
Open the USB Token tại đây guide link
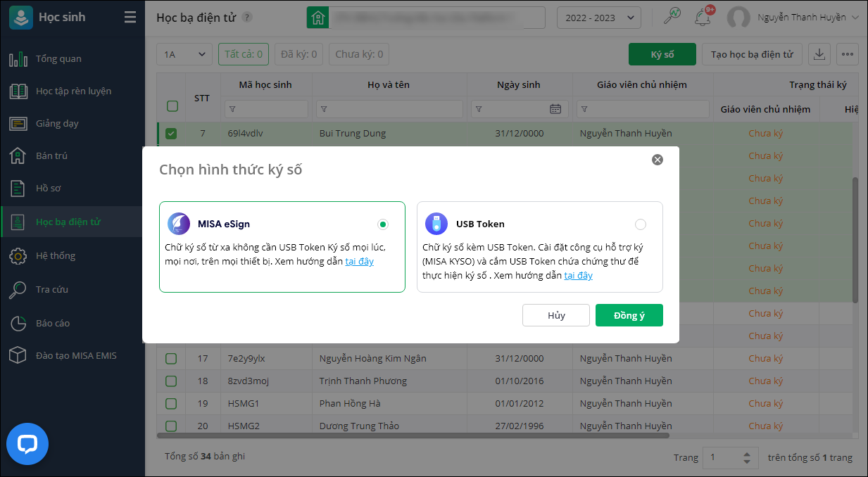point(578,276)
